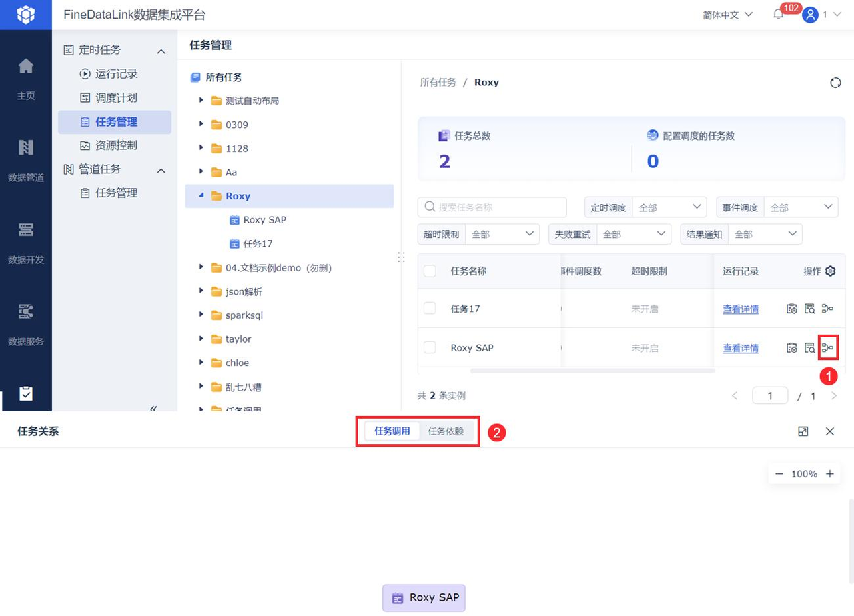Go to the next page arrow

click(834, 396)
